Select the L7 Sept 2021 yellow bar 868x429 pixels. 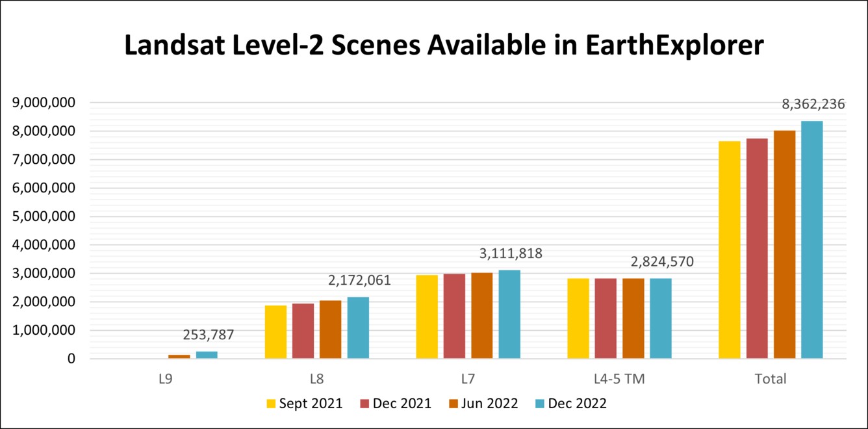pos(427,317)
